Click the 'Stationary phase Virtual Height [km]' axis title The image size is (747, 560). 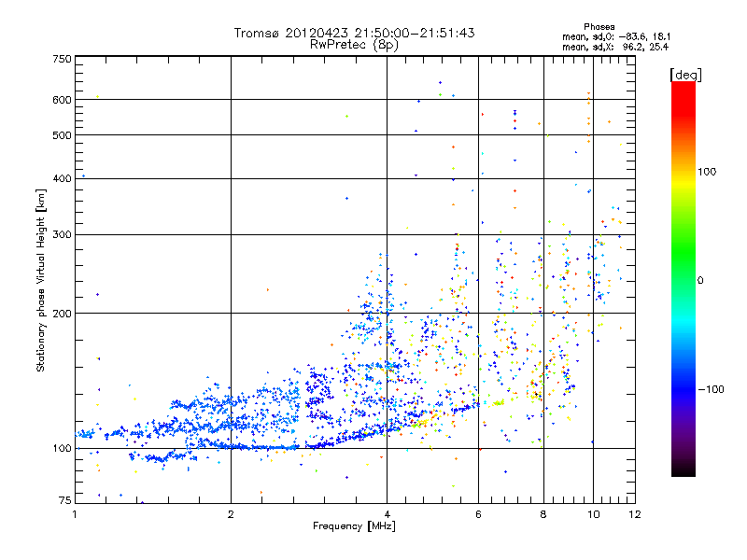[40, 281]
